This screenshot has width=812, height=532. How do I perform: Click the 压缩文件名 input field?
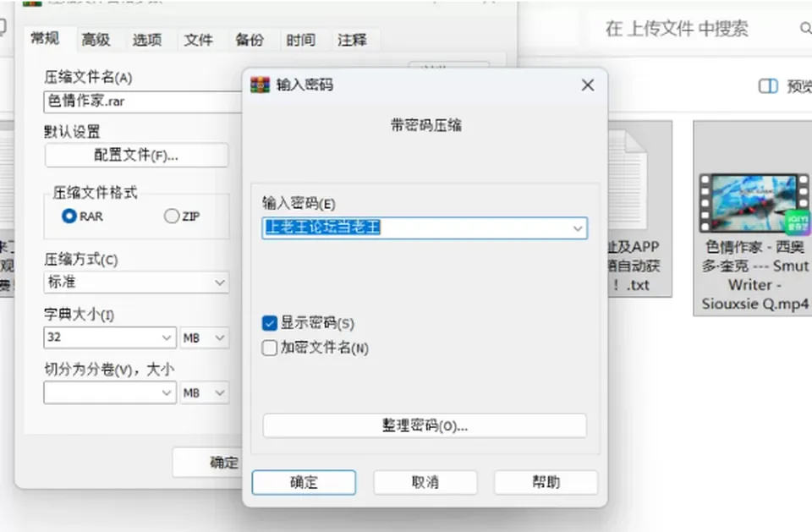point(143,101)
